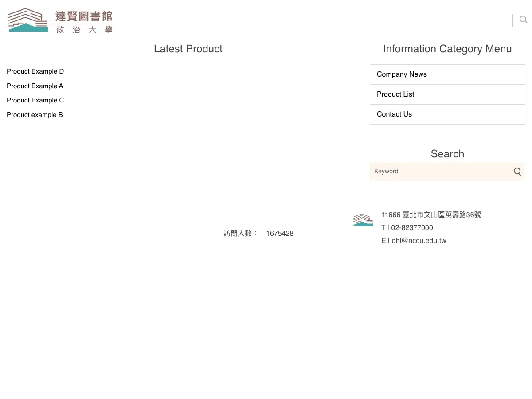Open the Company News category
Screen dimensions: 532x399
[x=447, y=74]
